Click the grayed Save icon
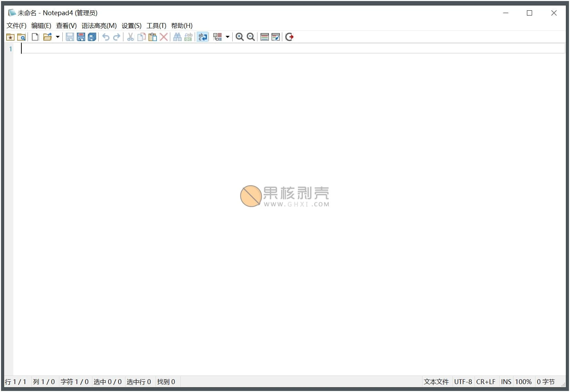 coord(70,37)
